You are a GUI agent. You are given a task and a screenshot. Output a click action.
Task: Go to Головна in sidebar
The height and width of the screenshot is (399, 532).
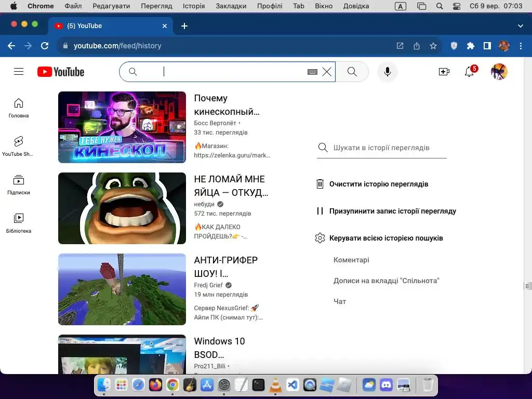coord(19,108)
